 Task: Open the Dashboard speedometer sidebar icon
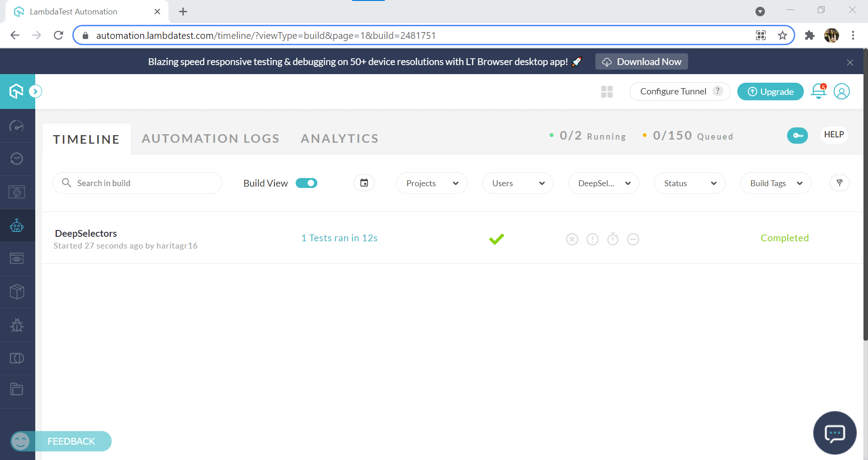click(17, 126)
